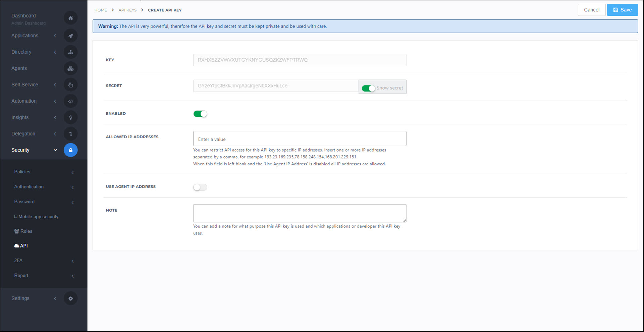Click the Automation code icon
The image size is (644, 332).
70,101
